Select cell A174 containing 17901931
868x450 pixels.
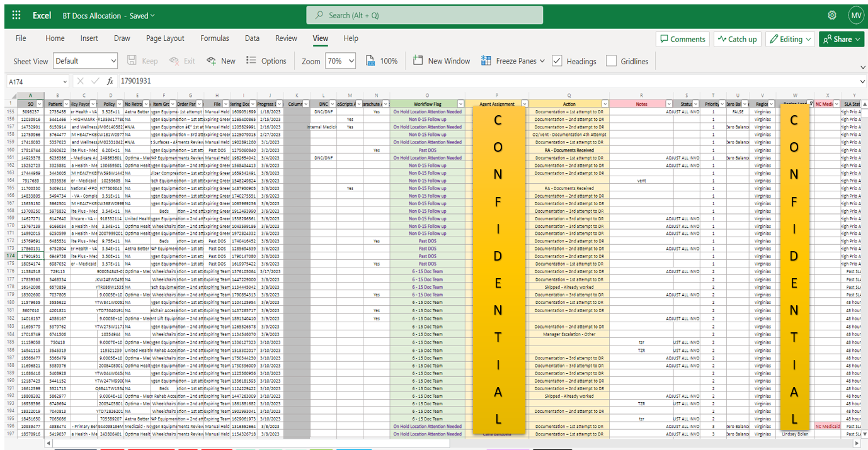click(x=31, y=256)
